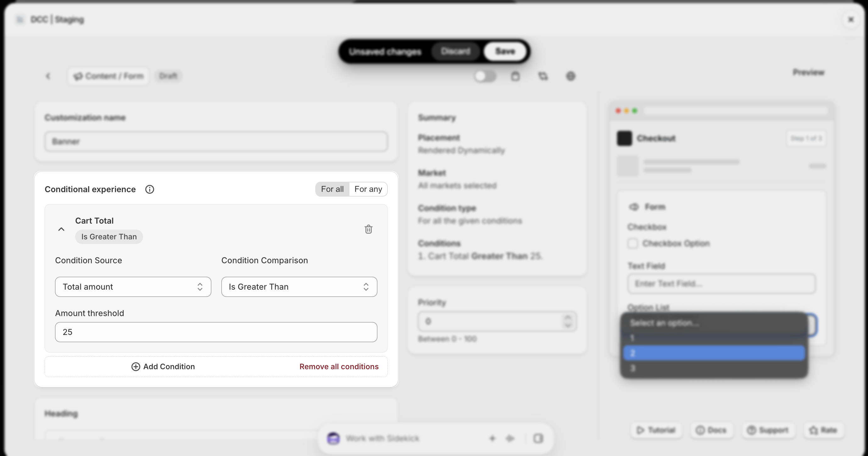
Task: Toggle the customization active switch
Action: [x=485, y=76]
